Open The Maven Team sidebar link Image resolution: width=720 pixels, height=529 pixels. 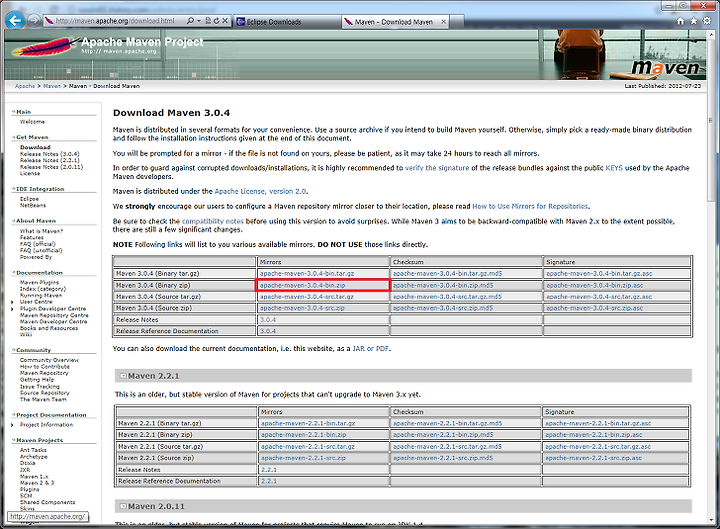coord(43,400)
